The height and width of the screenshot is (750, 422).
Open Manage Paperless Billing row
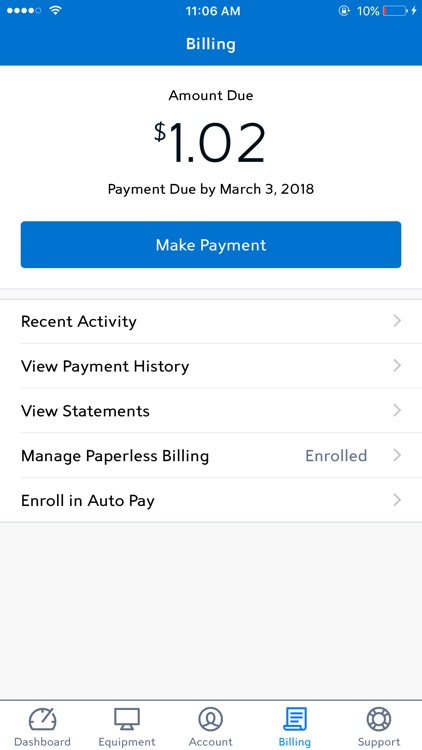[211, 455]
